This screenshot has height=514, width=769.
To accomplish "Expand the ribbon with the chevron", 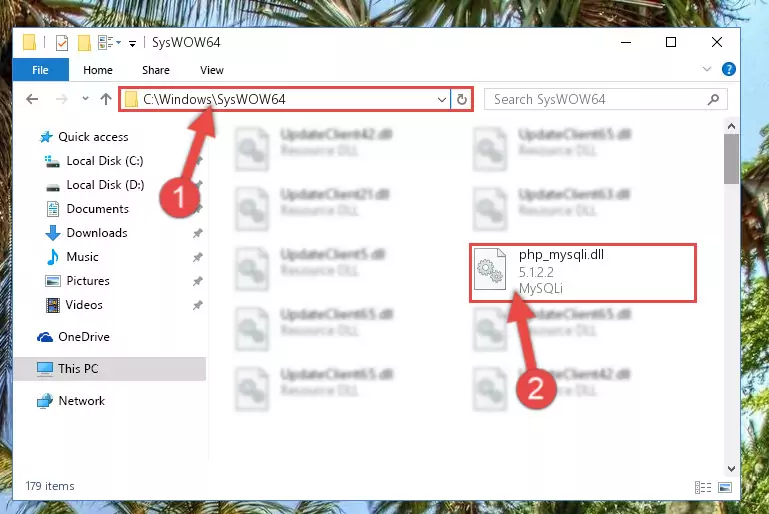I will 706,69.
